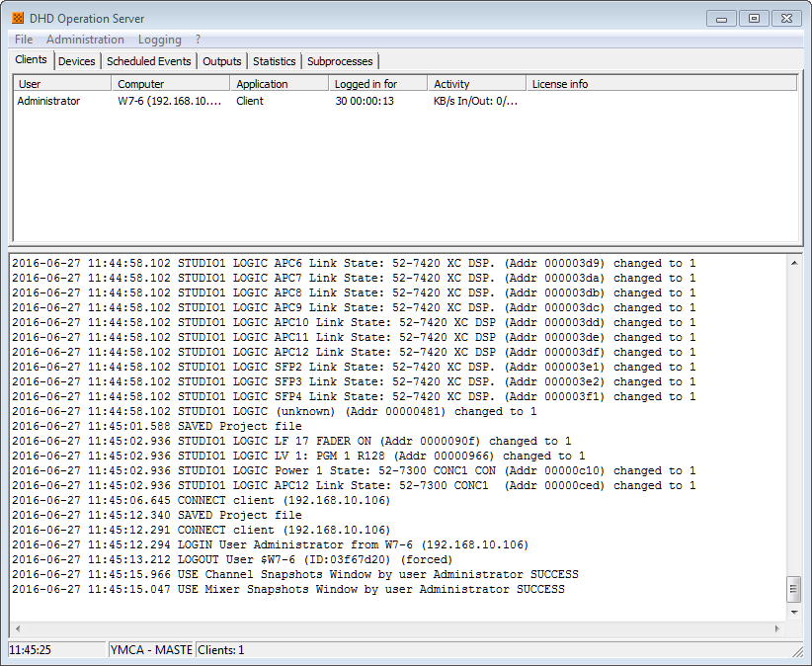Open the Administration menu

pyautogui.click(x=85, y=40)
